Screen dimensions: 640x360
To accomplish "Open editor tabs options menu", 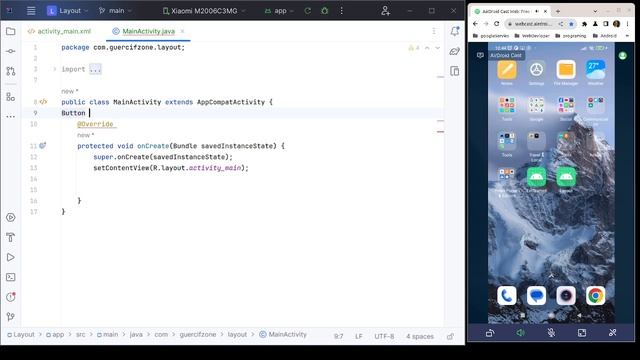I will point(434,31).
